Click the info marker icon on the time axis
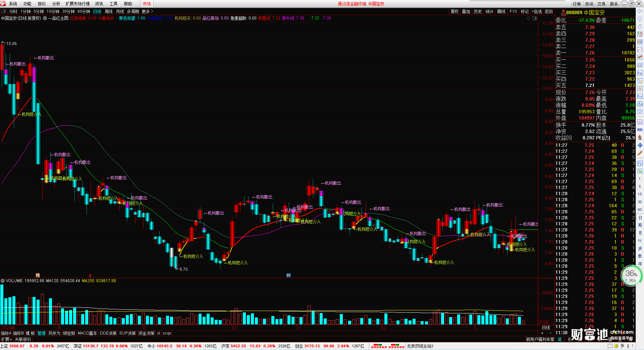The width and height of the screenshot is (644, 350). 288,275
